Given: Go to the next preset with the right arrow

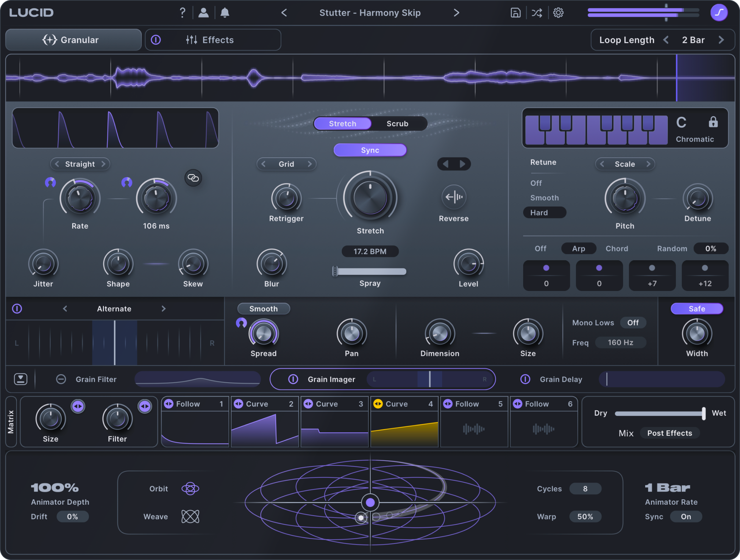Looking at the screenshot, I should point(456,13).
